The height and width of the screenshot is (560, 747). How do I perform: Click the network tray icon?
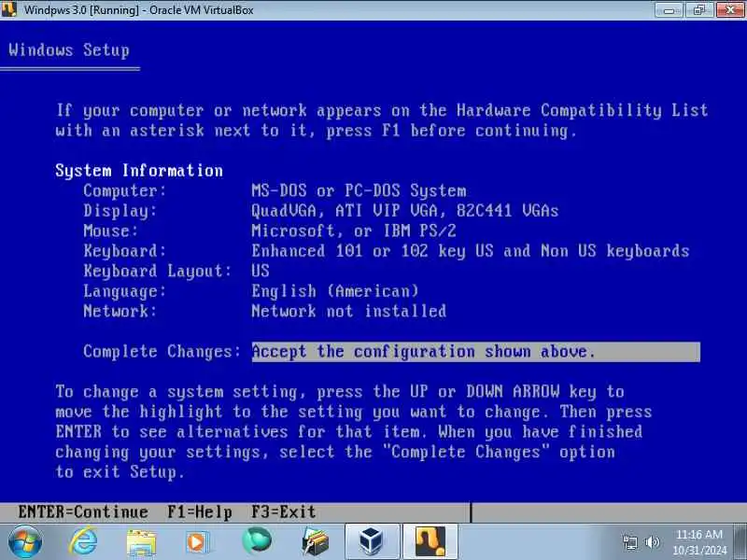click(x=629, y=542)
